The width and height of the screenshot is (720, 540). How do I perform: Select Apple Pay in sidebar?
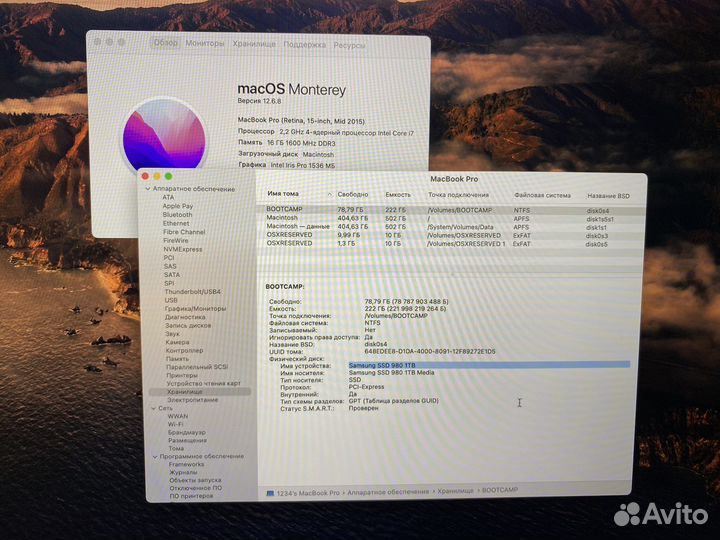pyautogui.click(x=178, y=206)
